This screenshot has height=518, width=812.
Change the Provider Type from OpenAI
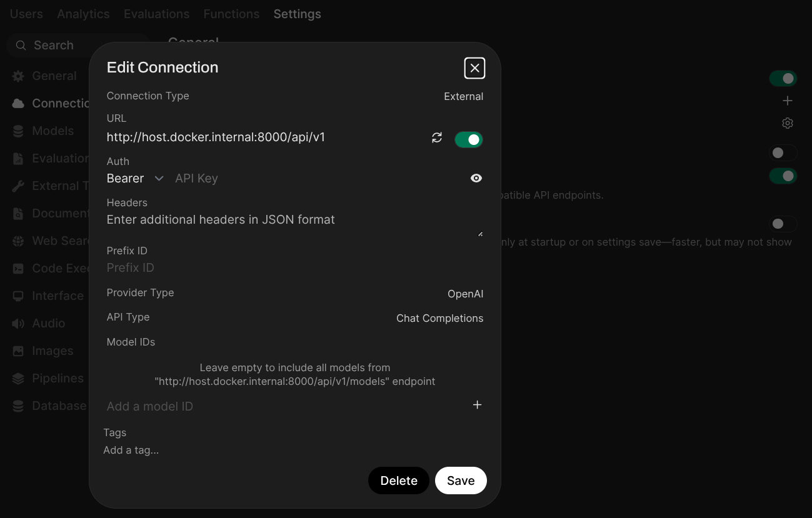tap(465, 294)
